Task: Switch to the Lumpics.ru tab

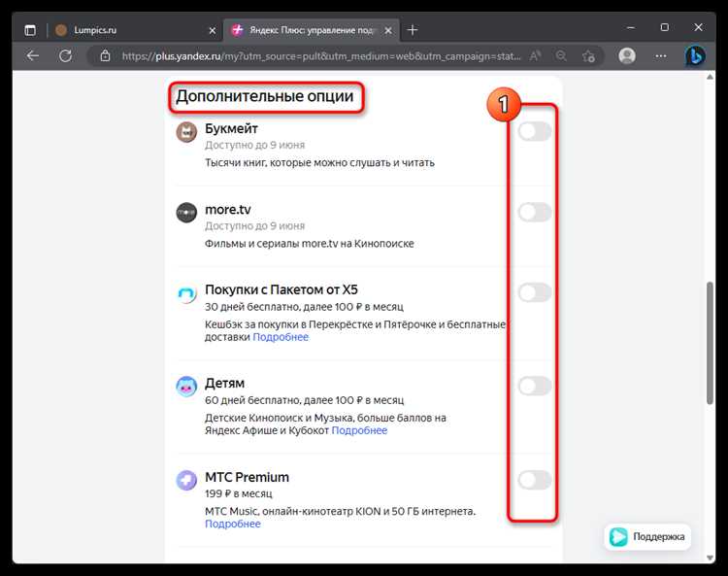Action: 135,31
